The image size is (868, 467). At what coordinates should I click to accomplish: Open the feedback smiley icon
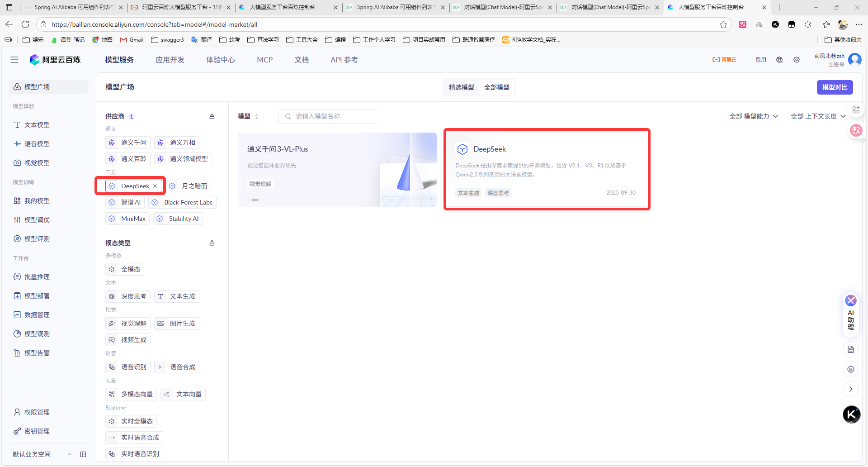pos(851,369)
